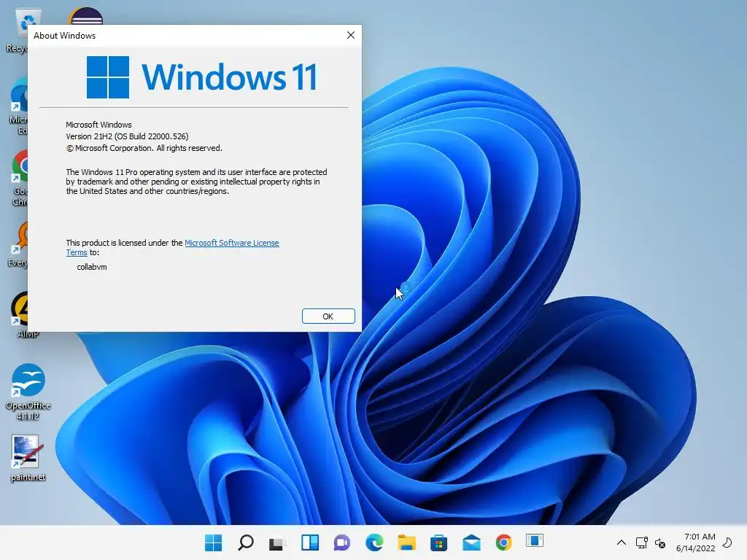Image resolution: width=747 pixels, height=560 pixels.
Task: Open taskbar Search magnifier
Action: (x=246, y=542)
